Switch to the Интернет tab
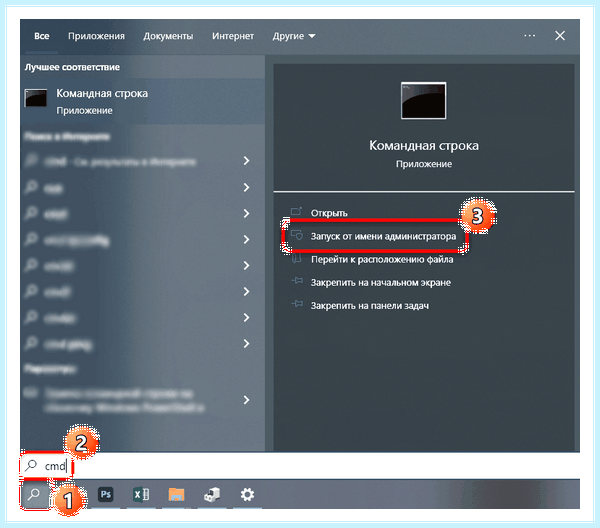Viewport: 600px width, 528px height. click(x=233, y=36)
